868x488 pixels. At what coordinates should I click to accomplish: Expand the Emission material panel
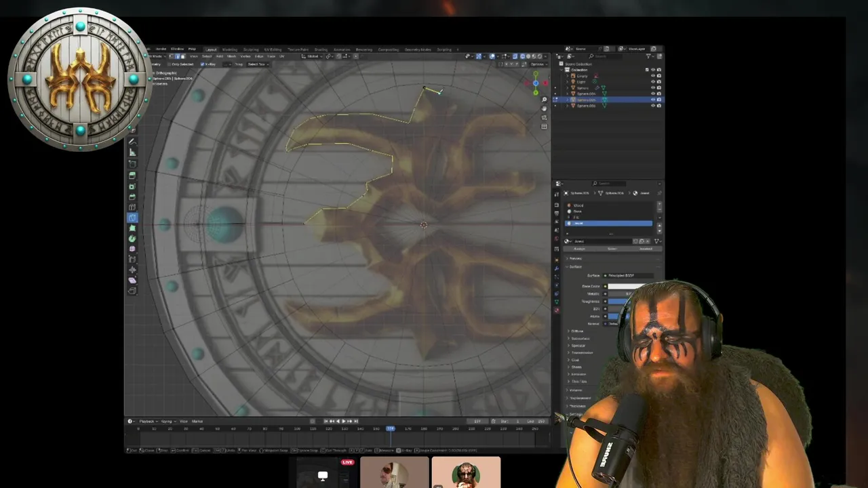(578, 374)
